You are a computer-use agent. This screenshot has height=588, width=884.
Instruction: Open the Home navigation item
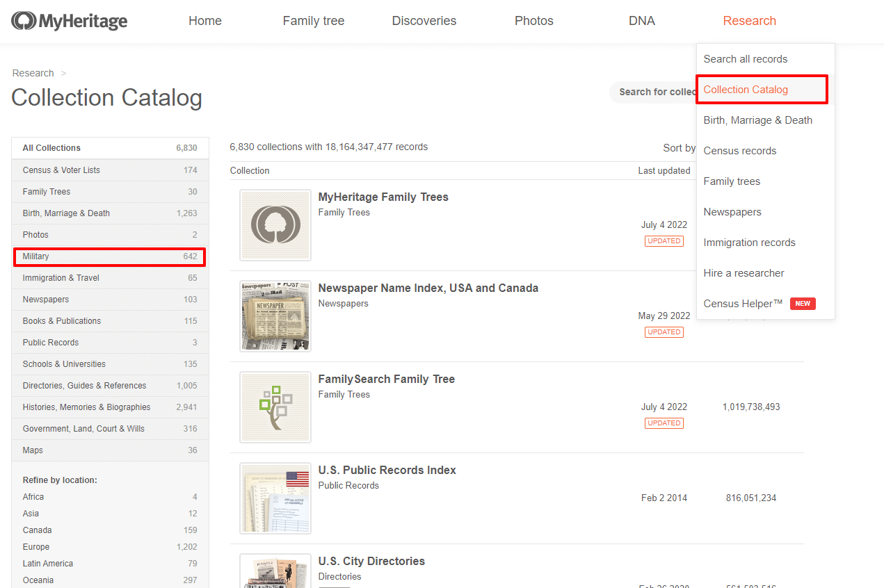point(205,21)
